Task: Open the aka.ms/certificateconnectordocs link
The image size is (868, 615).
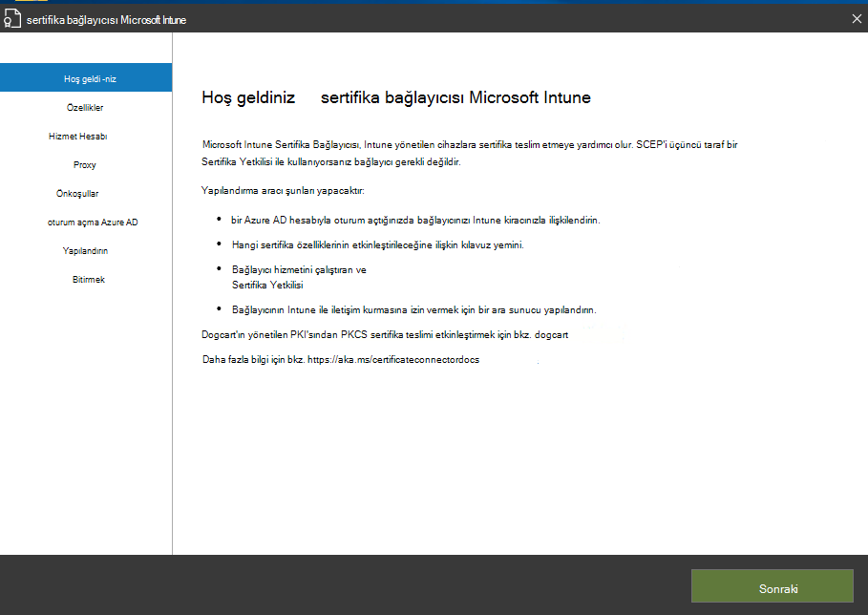Action: click(393, 359)
